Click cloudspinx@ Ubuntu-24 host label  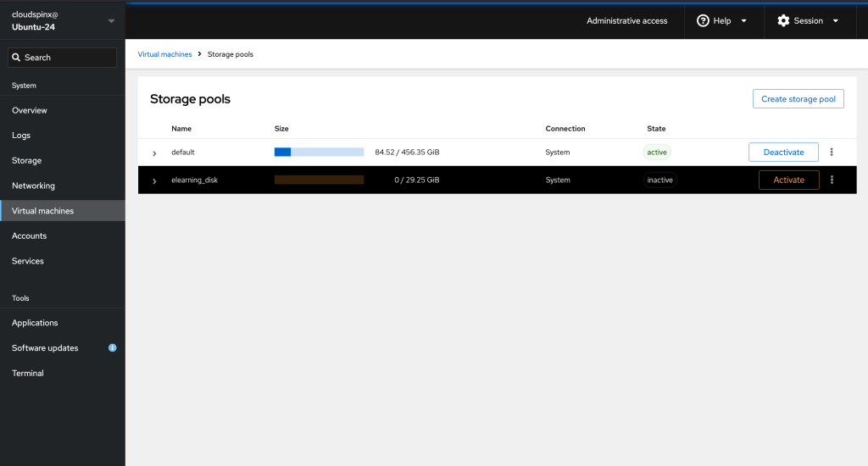35,20
